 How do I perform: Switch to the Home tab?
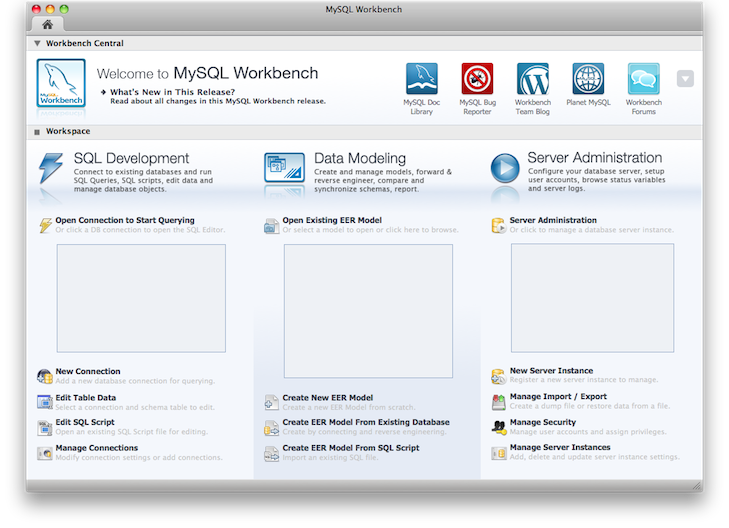pos(47,23)
